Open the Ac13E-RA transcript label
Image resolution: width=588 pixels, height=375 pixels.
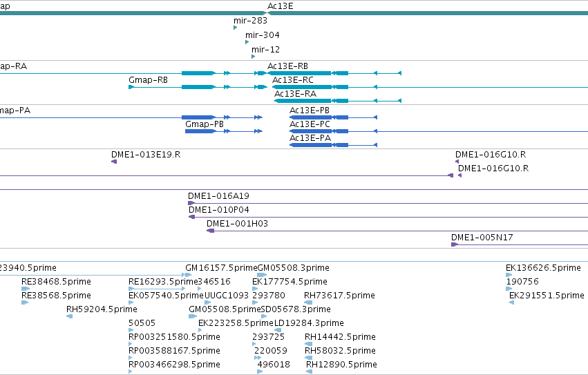[295, 94]
